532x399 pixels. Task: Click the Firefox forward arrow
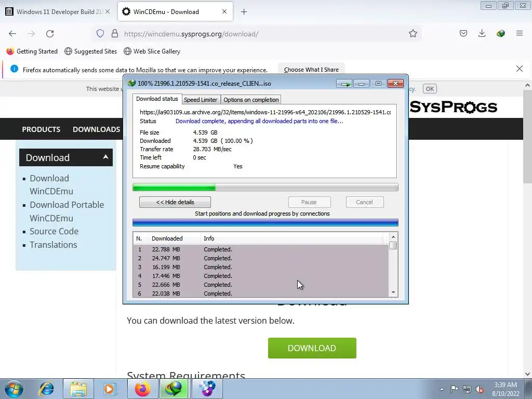tap(31, 34)
